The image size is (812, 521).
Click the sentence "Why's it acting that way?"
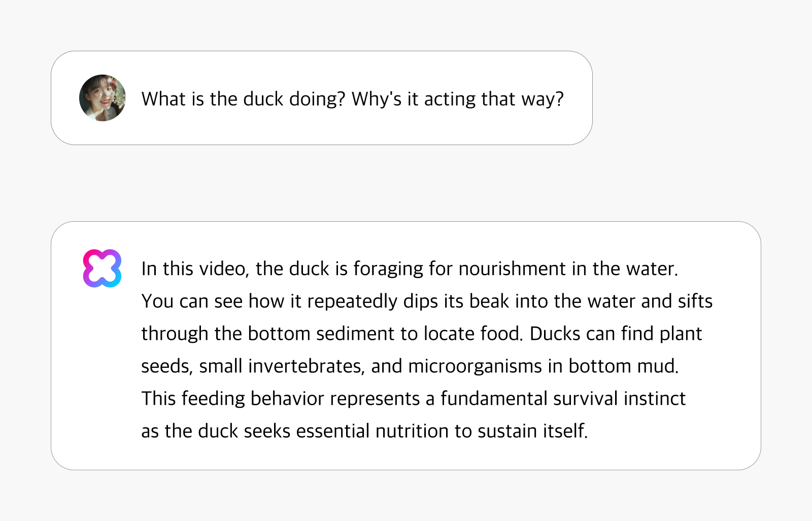point(458,99)
